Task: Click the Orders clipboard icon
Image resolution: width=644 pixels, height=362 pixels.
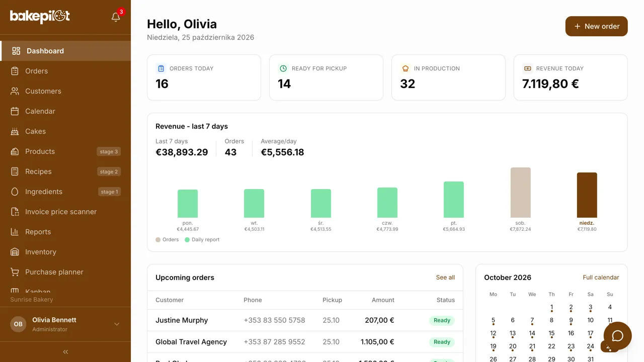Action: (15, 71)
